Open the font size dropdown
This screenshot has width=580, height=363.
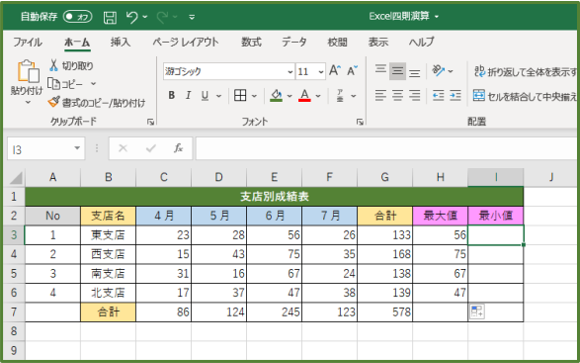point(321,71)
